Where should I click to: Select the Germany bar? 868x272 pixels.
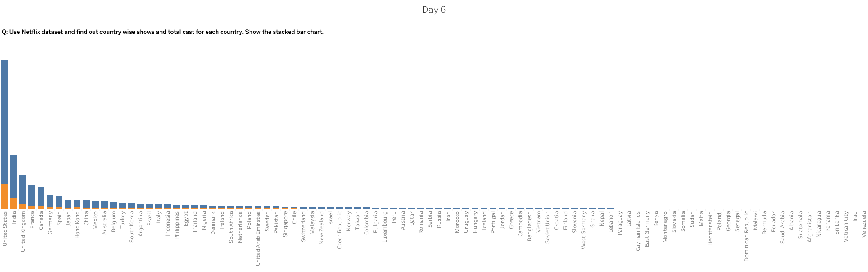[x=50, y=201]
